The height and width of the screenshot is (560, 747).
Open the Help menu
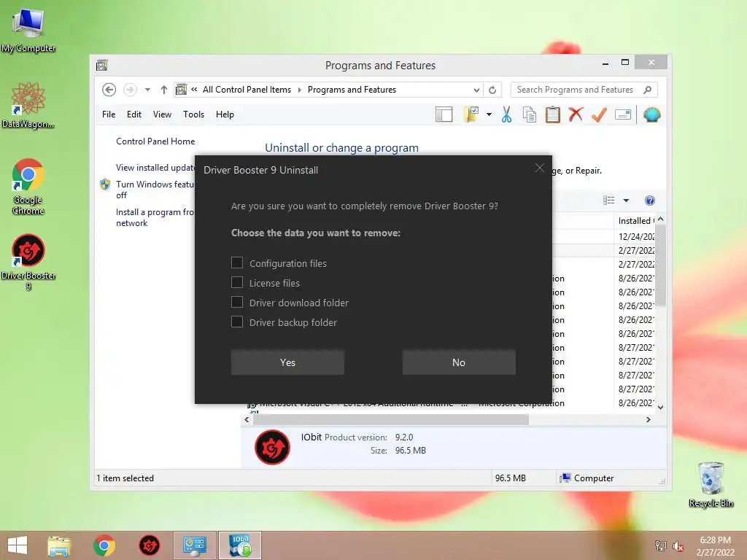coord(225,114)
